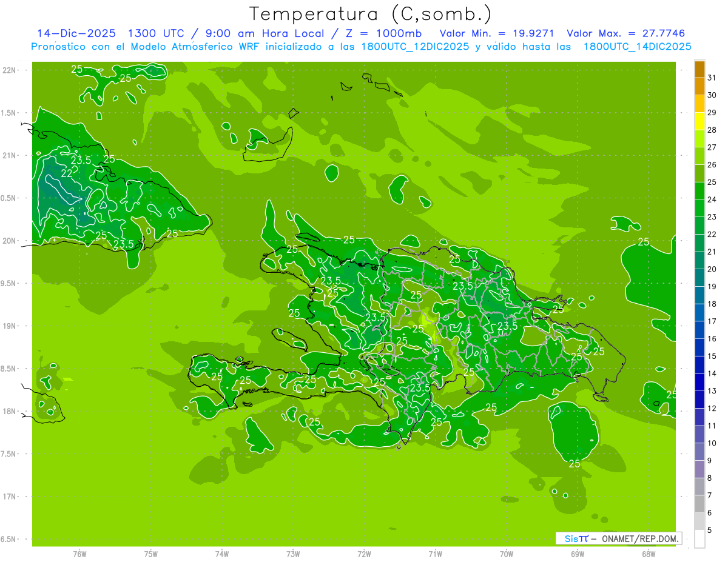The image size is (728, 562).
Task: Click the '18N' latitude axis label
Action: 10,411
